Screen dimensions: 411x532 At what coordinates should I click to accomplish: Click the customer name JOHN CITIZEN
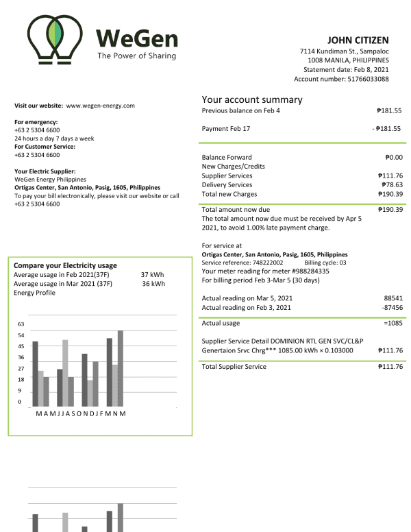pos(358,40)
